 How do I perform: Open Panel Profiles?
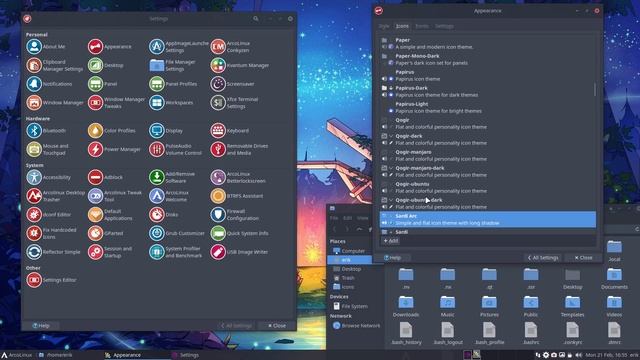173,84
